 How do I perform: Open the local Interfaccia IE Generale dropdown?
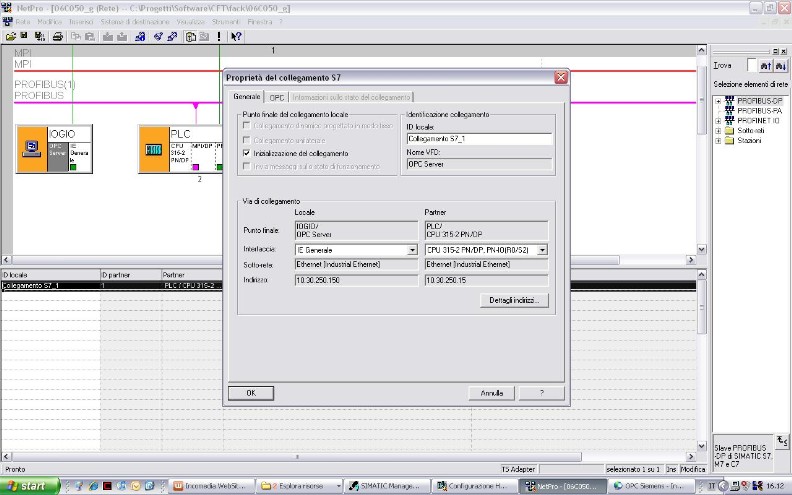point(412,250)
